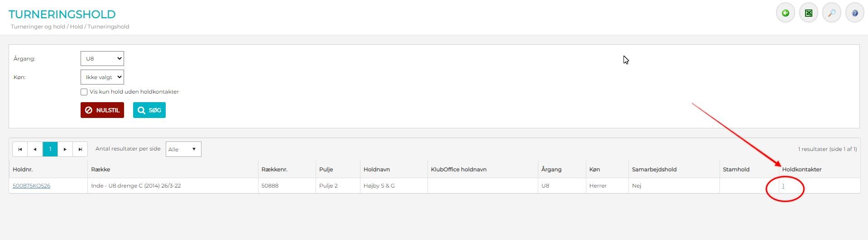Open team number 500875KO526 link
Image resolution: width=868 pixels, height=240 pixels.
click(31, 186)
